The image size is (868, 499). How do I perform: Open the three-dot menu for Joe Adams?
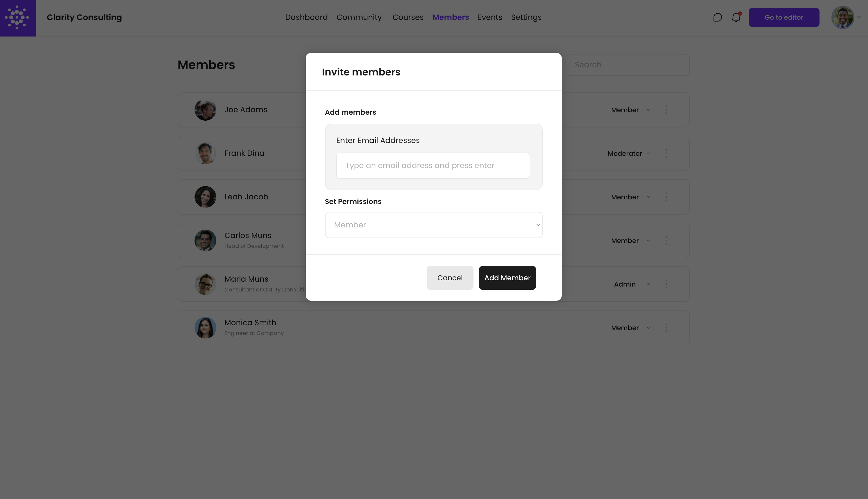pos(666,110)
